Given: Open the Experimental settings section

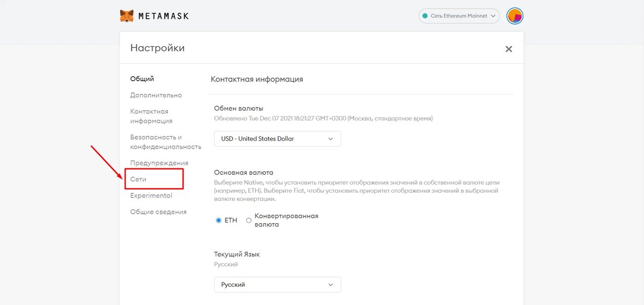Looking at the screenshot, I should (151, 195).
